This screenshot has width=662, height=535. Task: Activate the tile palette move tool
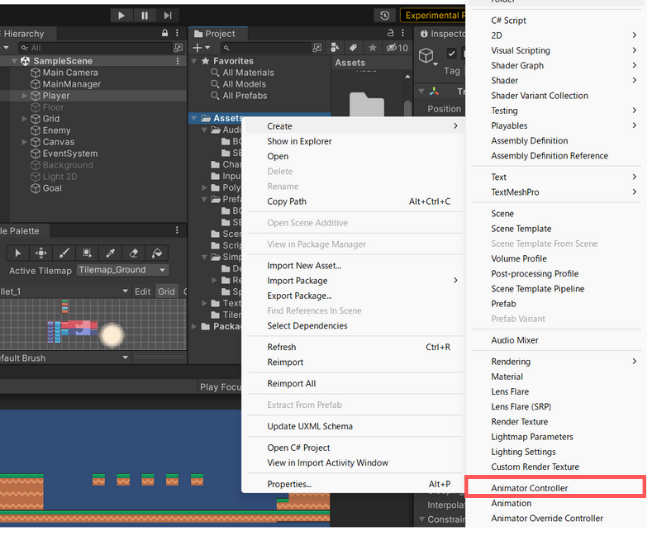pos(41,253)
